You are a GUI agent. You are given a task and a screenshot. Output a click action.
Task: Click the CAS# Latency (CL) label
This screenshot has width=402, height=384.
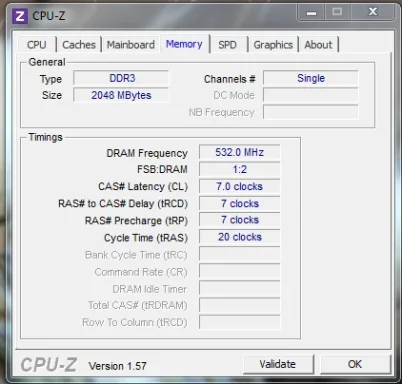pyautogui.click(x=143, y=187)
